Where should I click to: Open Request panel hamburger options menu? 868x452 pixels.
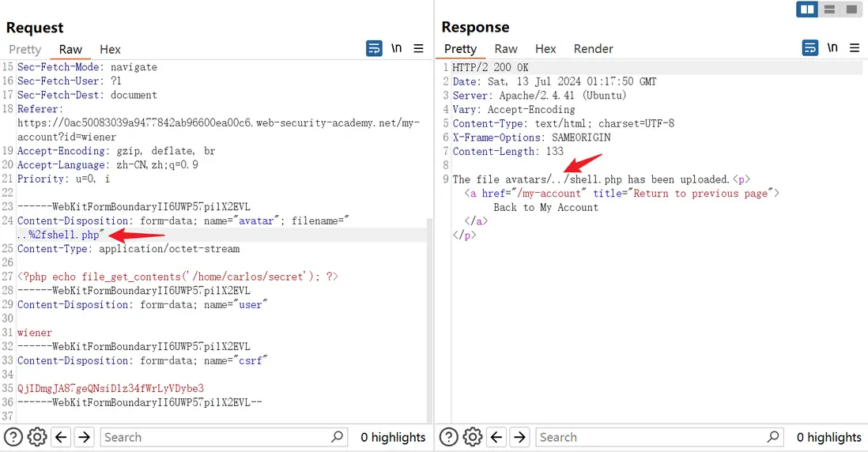point(418,49)
